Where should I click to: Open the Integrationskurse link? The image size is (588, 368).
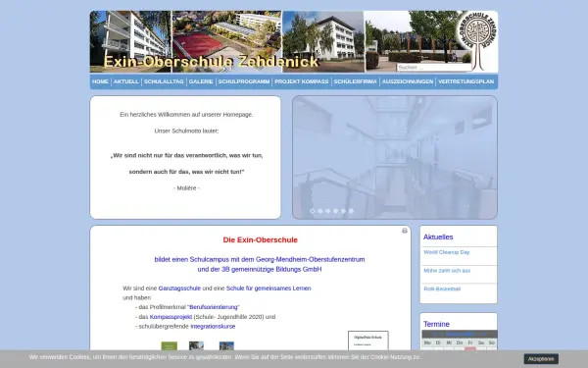click(x=213, y=327)
